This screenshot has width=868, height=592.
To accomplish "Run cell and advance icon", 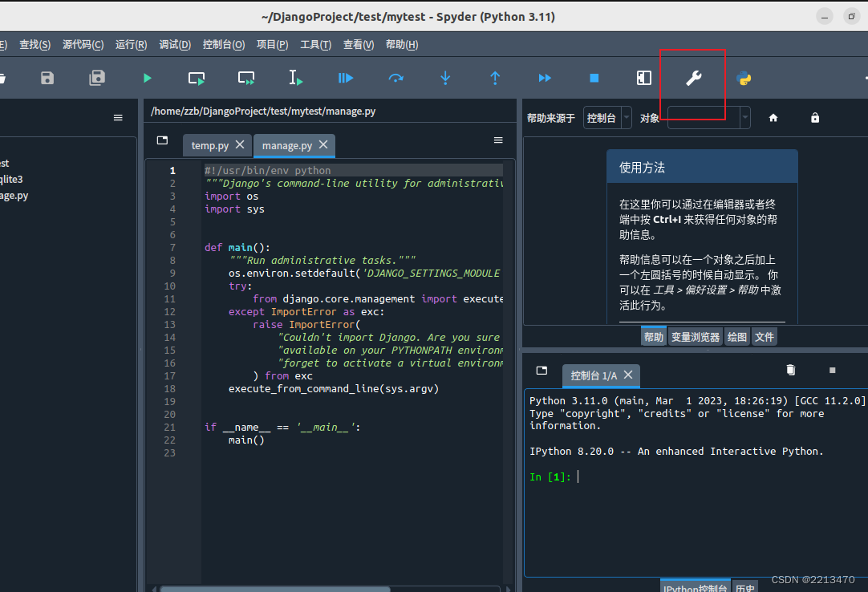I will click(x=246, y=78).
